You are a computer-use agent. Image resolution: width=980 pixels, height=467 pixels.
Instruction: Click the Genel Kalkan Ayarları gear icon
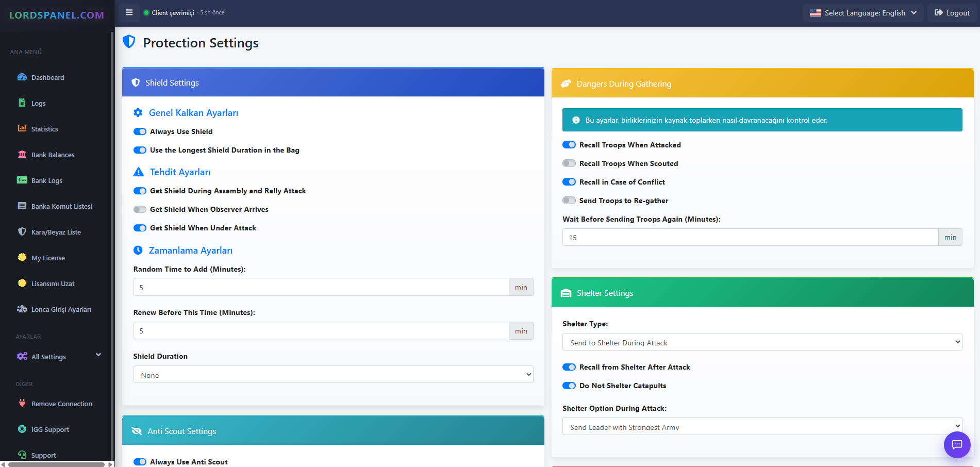click(x=138, y=113)
